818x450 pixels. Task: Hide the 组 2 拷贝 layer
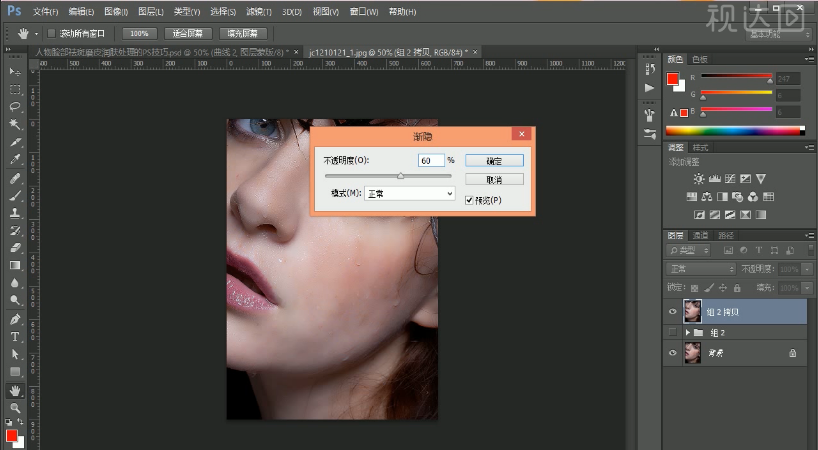[672, 312]
